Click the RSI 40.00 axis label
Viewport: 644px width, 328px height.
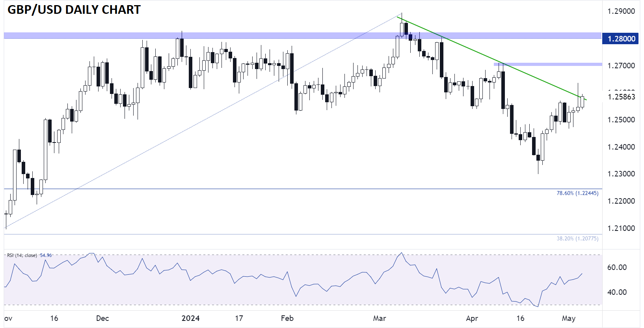[617, 292]
